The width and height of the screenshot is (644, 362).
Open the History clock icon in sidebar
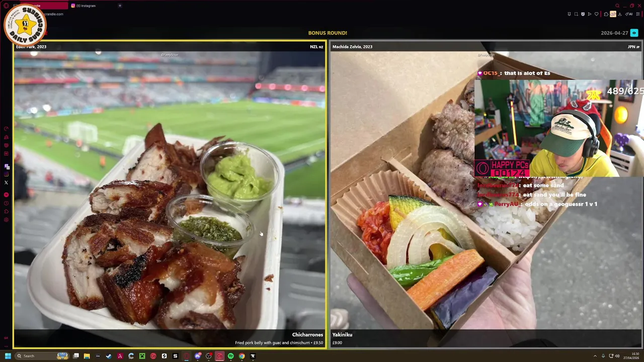tap(6, 203)
